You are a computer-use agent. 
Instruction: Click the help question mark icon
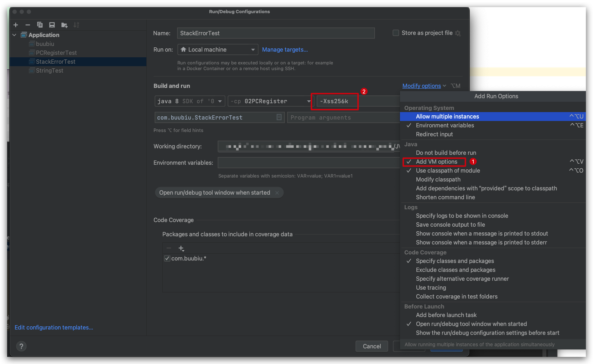[x=21, y=346]
